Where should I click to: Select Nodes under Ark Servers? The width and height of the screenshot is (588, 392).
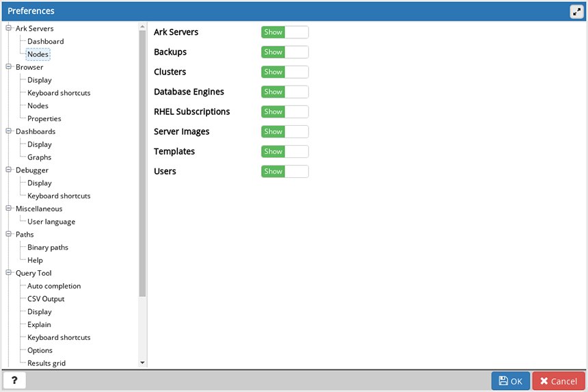38,54
